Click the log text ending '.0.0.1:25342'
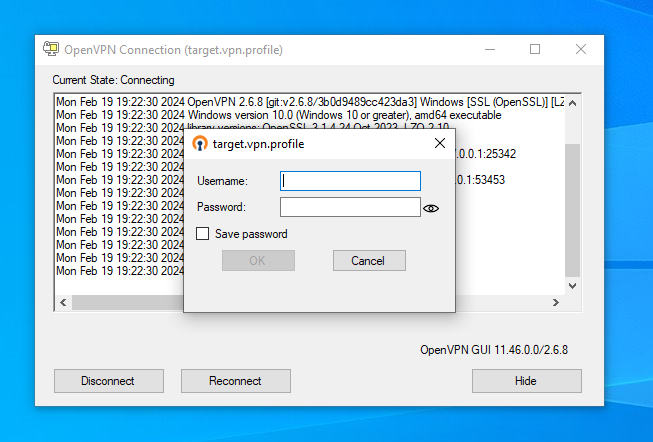The image size is (653, 442). 486,154
